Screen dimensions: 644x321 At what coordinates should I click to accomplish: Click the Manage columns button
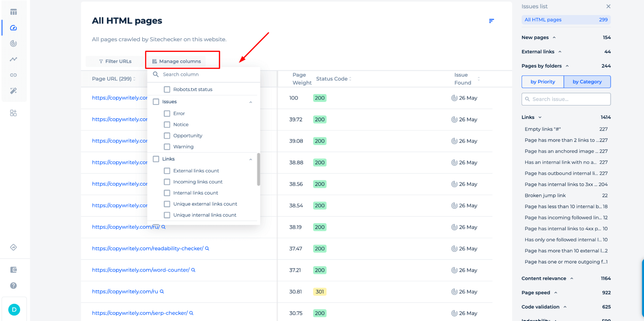[x=177, y=61]
